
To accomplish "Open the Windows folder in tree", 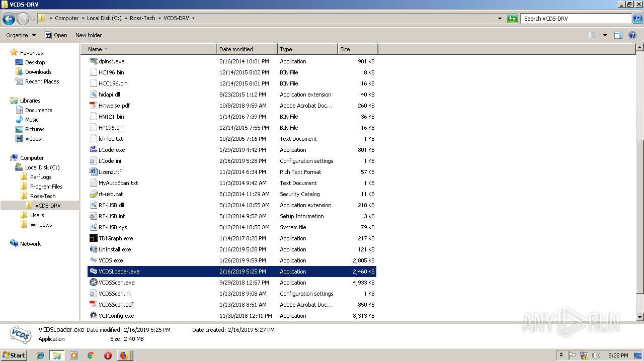I will coord(41,225).
